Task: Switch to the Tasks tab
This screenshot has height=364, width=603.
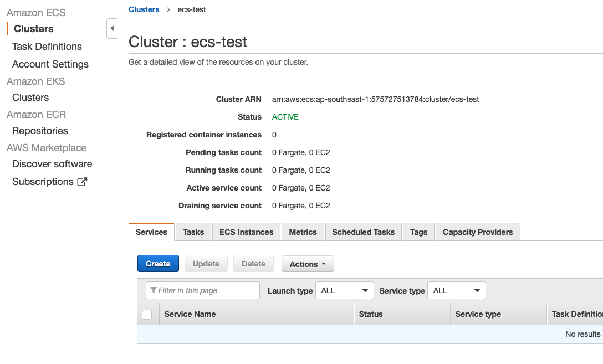Action: (x=193, y=232)
